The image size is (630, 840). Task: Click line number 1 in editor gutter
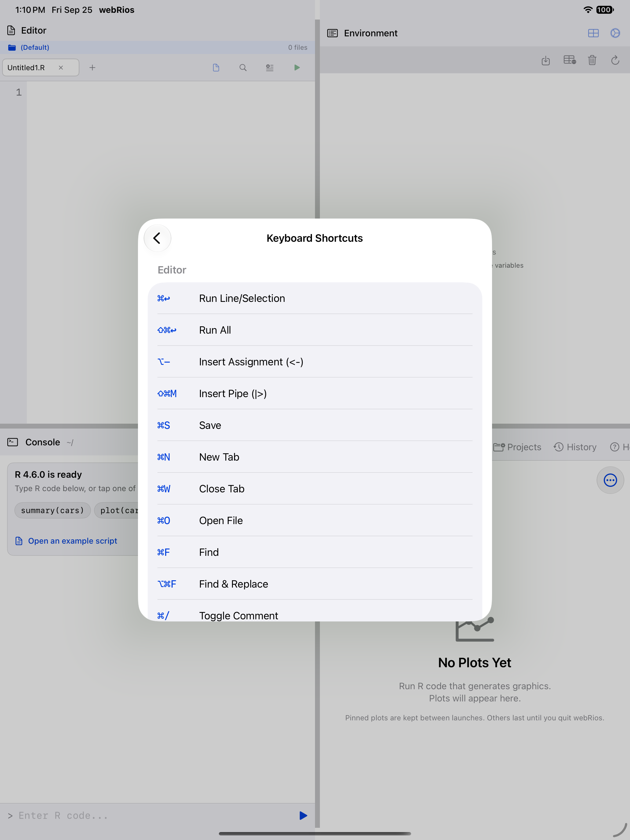pos(19,92)
